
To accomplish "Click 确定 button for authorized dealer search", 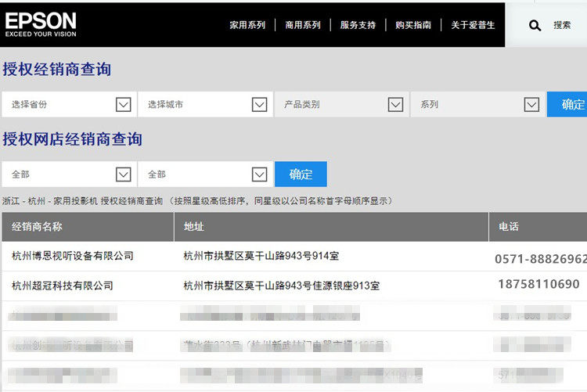I will pyautogui.click(x=567, y=105).
